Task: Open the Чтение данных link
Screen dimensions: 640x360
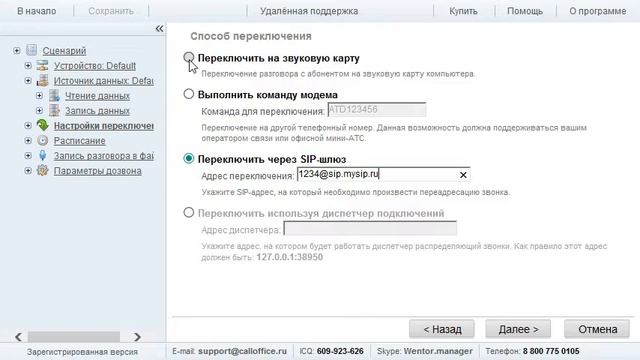Action: 98,96
